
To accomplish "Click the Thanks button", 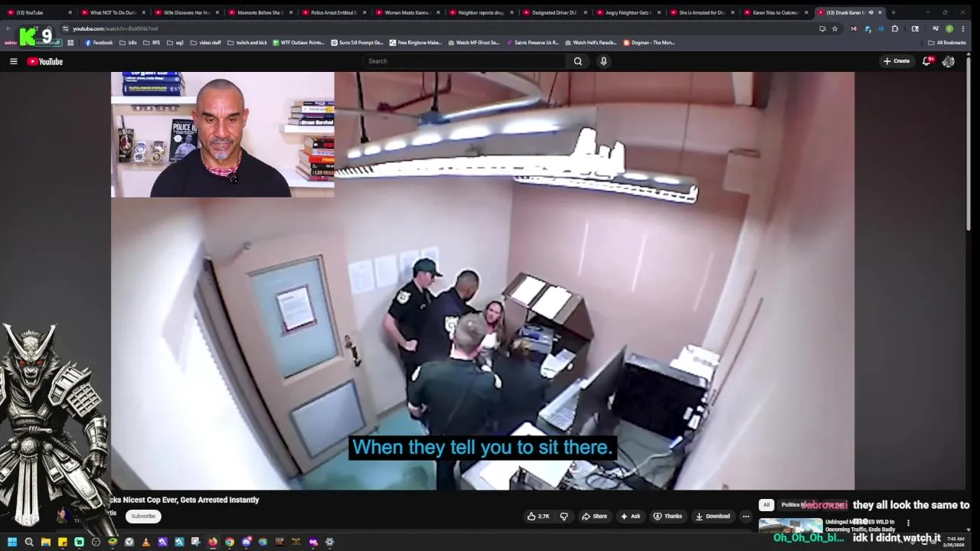I will coord(668,517).
